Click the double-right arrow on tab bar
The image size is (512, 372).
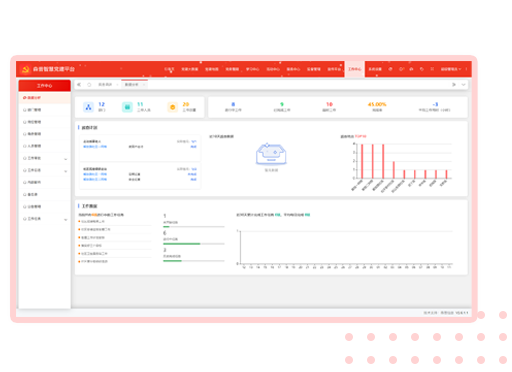[454, 85]
